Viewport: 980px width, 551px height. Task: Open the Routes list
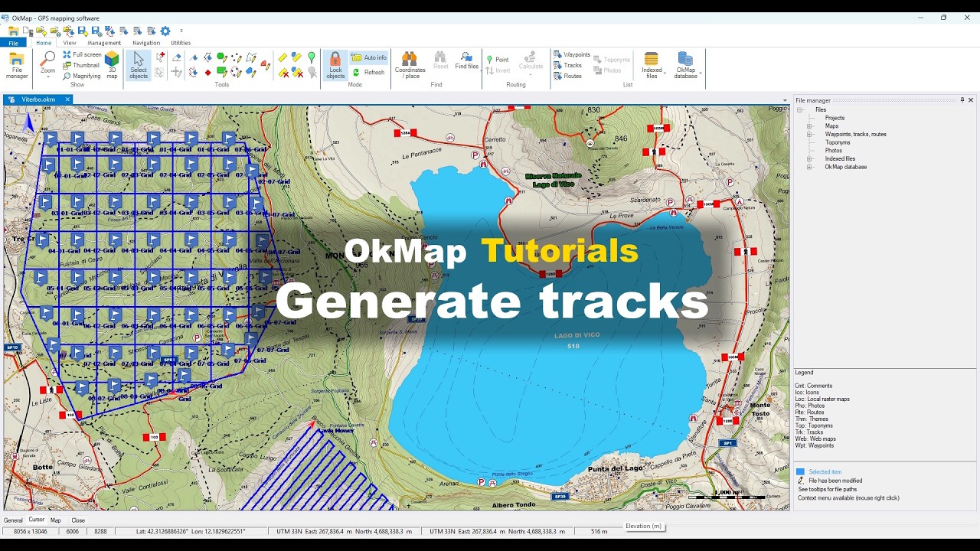click(567, 77)
